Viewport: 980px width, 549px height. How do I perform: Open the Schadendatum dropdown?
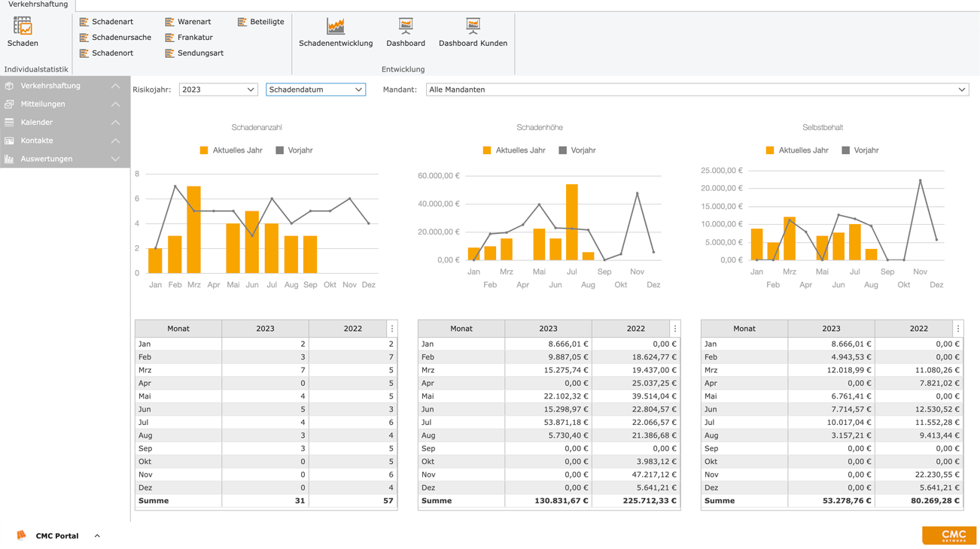click(x=315, y=89)
